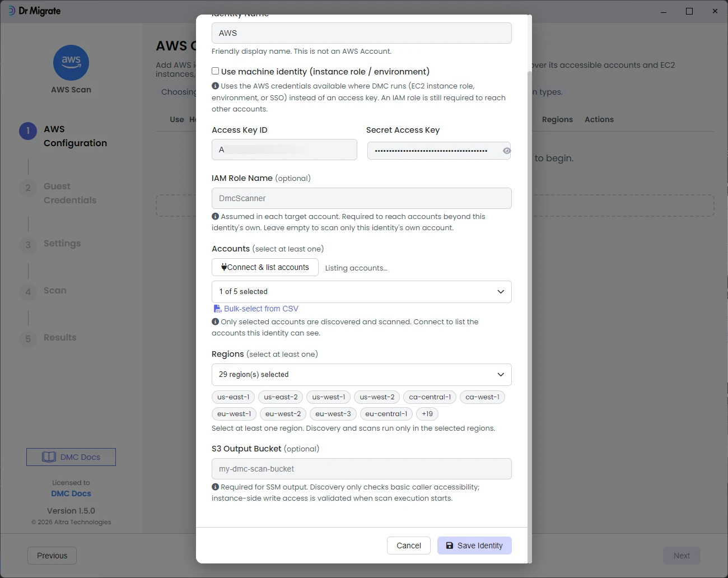Click the Actions column header in background table
This screenshot has height=578, width=728.
[599, 119]
